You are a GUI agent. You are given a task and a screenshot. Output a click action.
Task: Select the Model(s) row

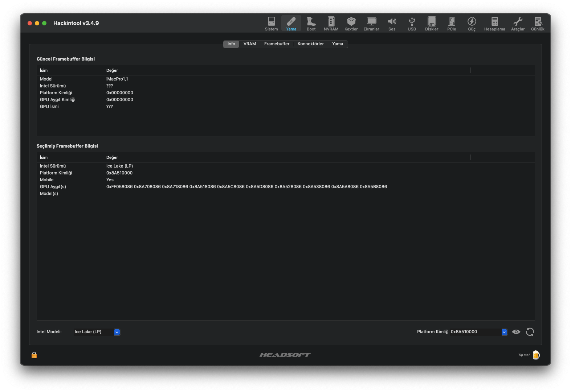(x=286, y=194)
